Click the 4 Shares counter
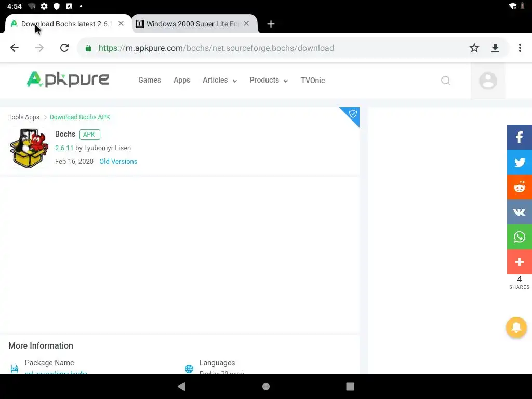532x399 pixels. (x=519, y=282)
